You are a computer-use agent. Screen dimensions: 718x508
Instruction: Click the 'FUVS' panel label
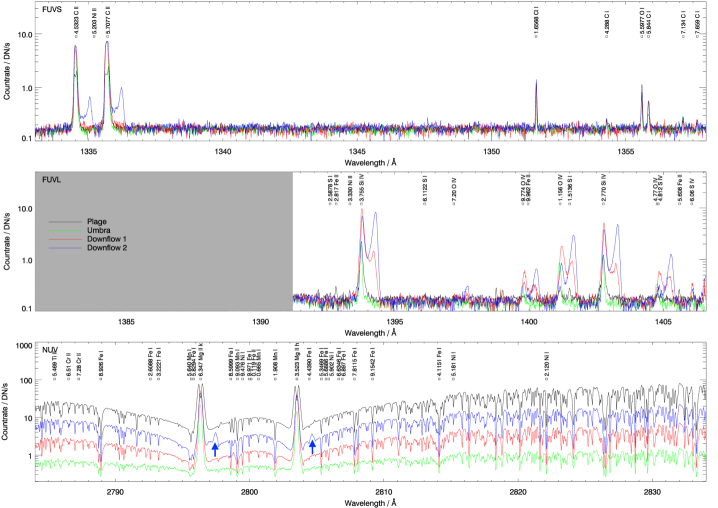(x=52, y=9)
